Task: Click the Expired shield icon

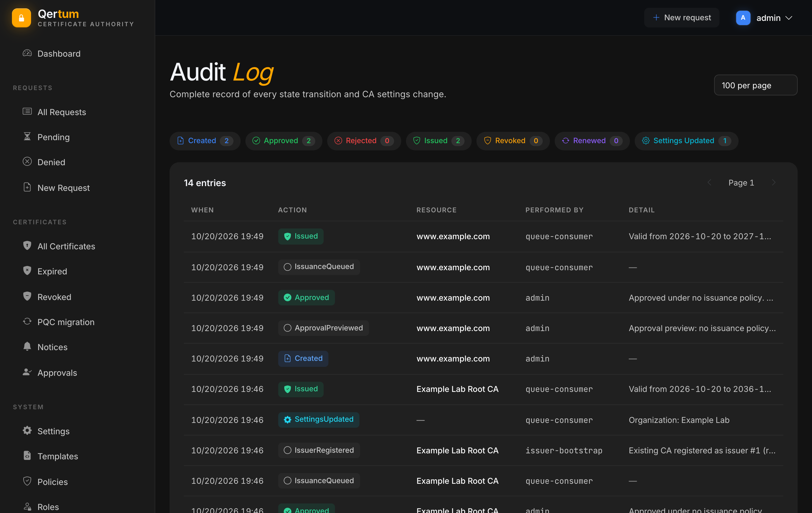Action: click(x=27, y=271)
